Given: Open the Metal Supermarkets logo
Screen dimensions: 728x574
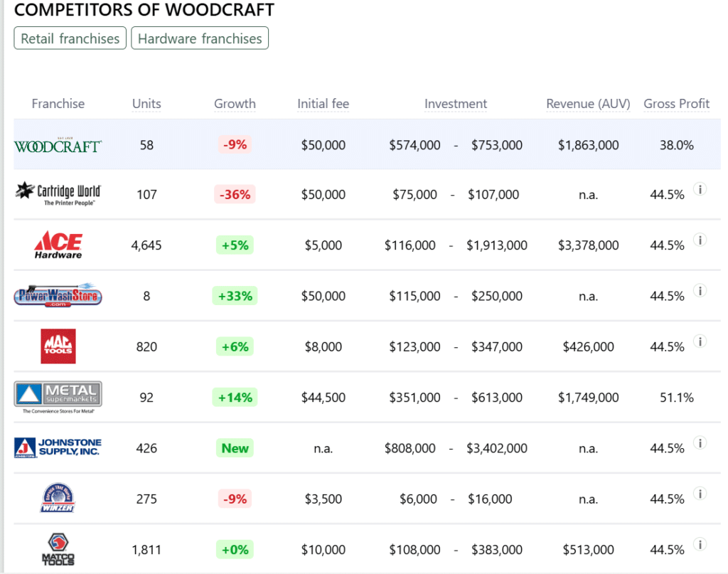Looking at the screenshot, I should tap(58, 397).
